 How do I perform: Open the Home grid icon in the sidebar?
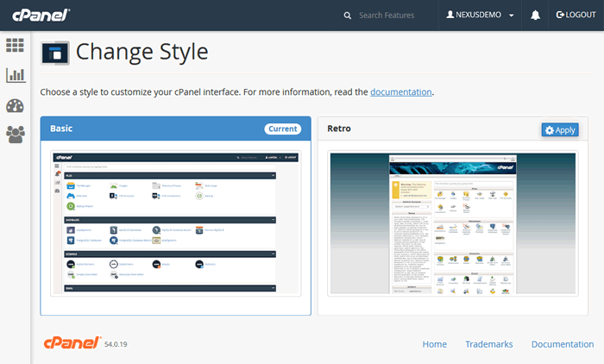(15, 46)
